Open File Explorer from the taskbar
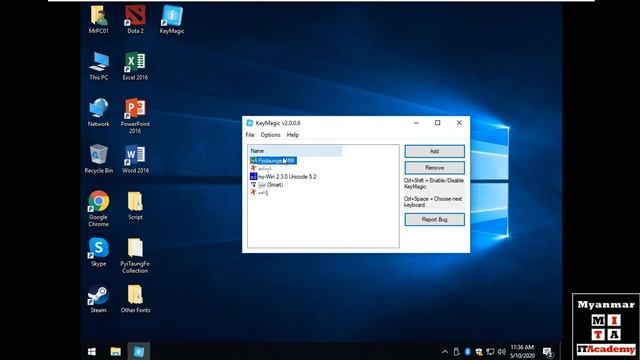Viewport: 640px width, 360px height. [x=116, y=351]
